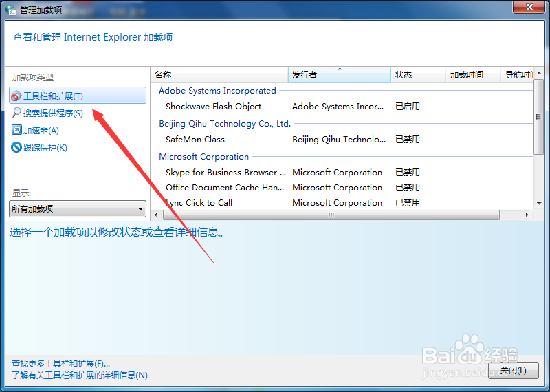The width and height of the screenshot is (550, 392).
Task: Click horizontal scrollbar right arrow
Action: tap(527, 215)
